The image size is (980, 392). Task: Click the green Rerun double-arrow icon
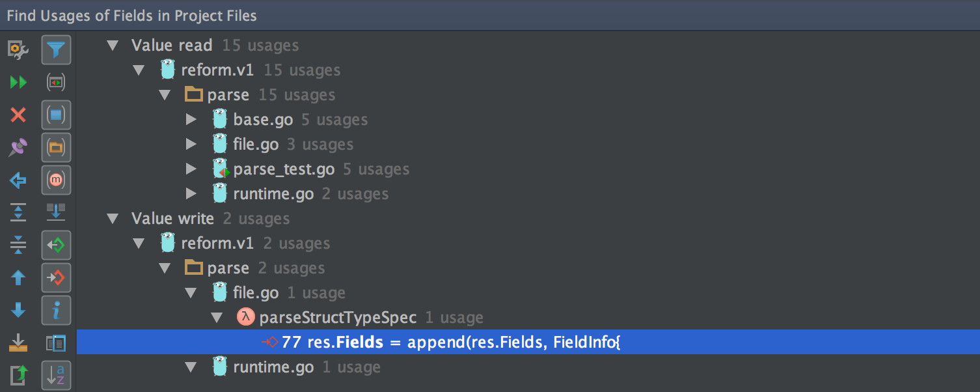pyautogui.click(x=18, y=82)
